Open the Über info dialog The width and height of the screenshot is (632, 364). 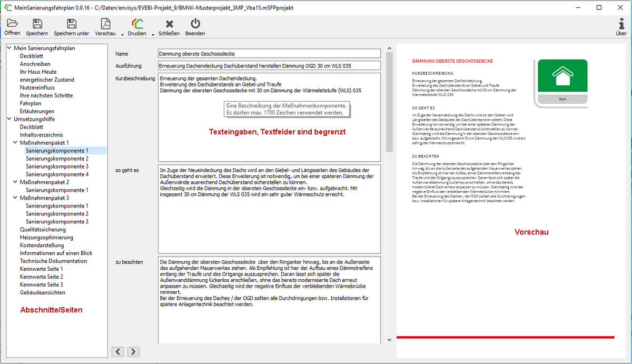pyautogui.click(x=621, y=27)
